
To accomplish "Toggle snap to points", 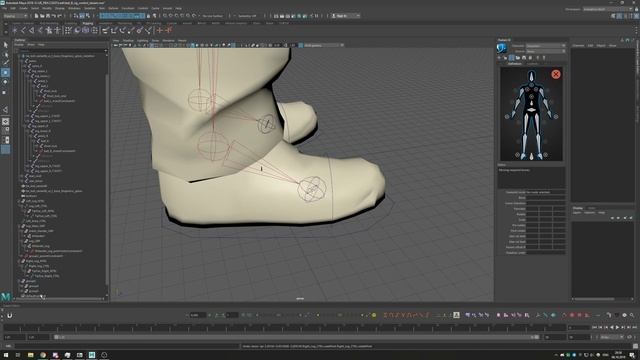I will (x=177, y=16).
